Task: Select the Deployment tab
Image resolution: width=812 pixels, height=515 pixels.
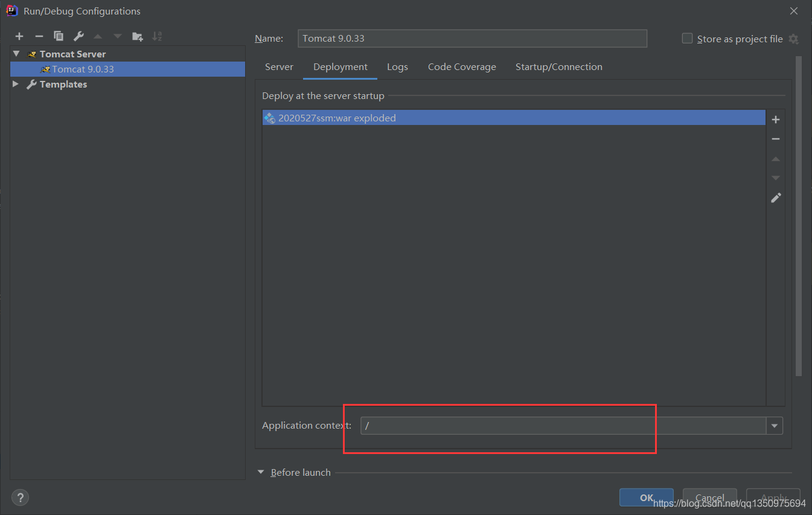Action: click(x=340, y=67)
